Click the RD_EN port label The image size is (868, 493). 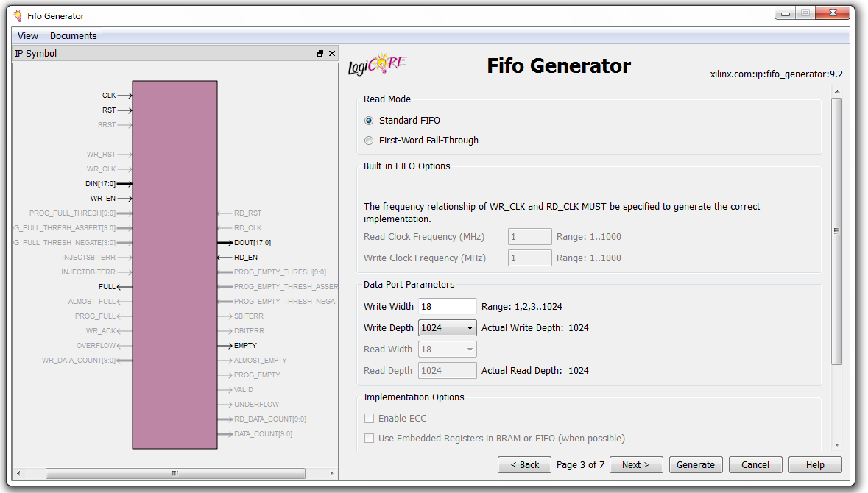coord(246,258)
